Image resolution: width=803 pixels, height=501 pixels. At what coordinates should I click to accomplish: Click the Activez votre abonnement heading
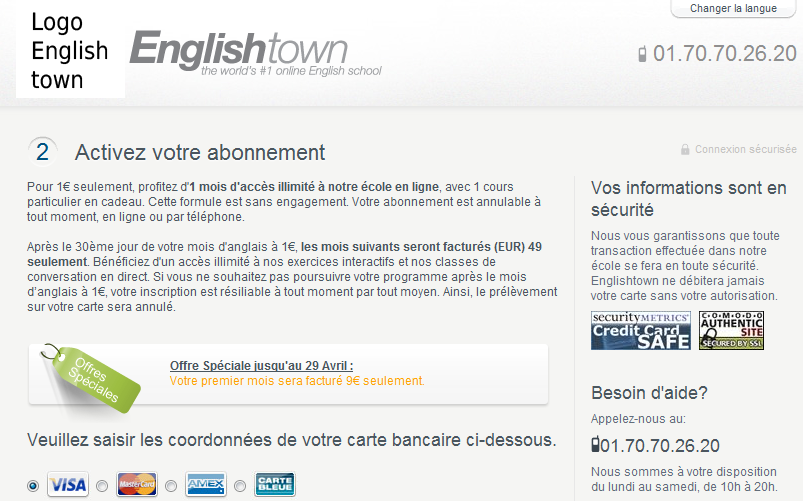pos(200,153)
